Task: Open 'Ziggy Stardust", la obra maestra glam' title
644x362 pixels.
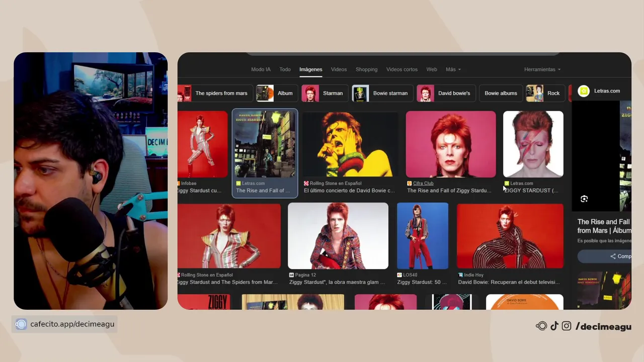Action: pos(337,282)
